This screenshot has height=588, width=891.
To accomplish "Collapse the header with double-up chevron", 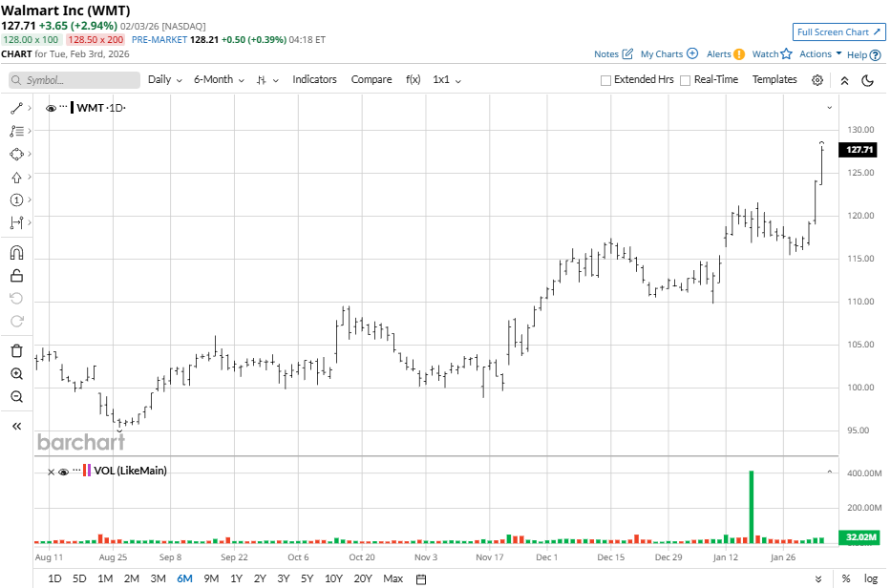I will (844, 81).
